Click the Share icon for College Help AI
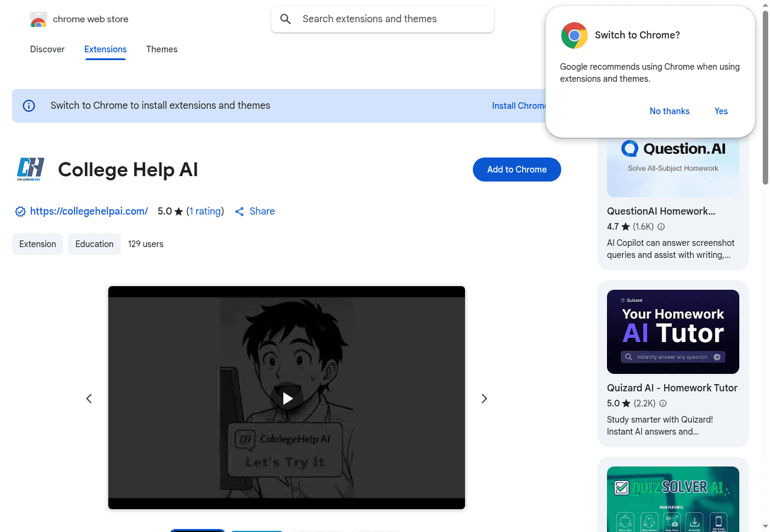Screen dimensions: 770x532 click(240, 211)
